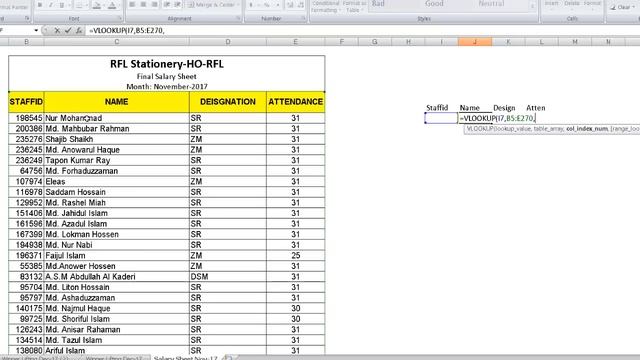The width and height of the screenshot is (640, 360).
Task: Select highlighted column J header
Action: click(x=475, y=42)
